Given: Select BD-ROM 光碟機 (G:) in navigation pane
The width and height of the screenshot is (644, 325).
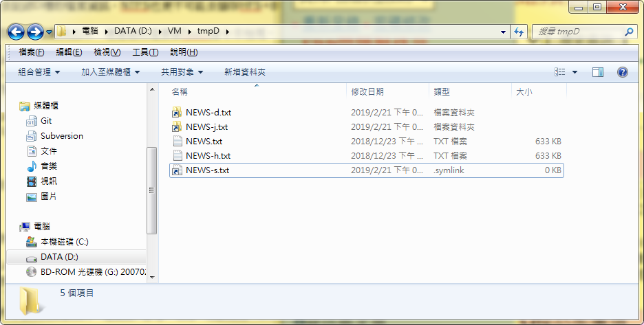Looking at the screenshot, I should pyautogui.click(x=94, y=272).
